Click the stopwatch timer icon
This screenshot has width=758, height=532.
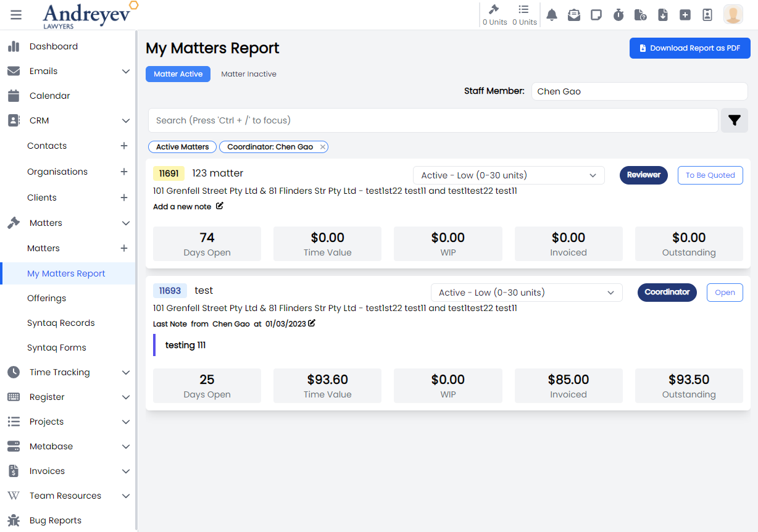coord(618,15)
